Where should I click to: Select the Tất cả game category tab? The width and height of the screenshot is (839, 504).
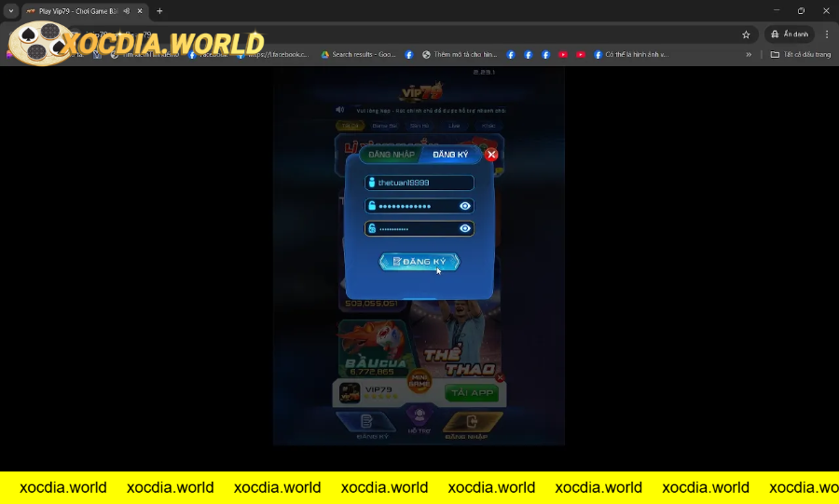pos(350,126)
